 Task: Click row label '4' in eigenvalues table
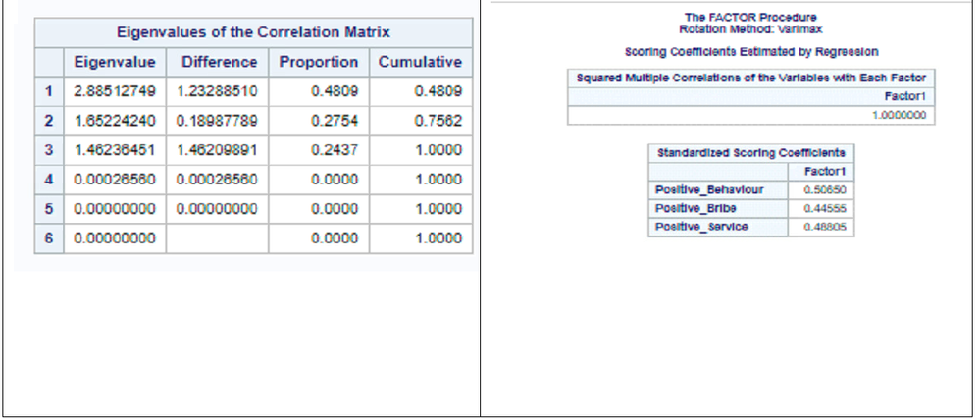tap(49, 180)
